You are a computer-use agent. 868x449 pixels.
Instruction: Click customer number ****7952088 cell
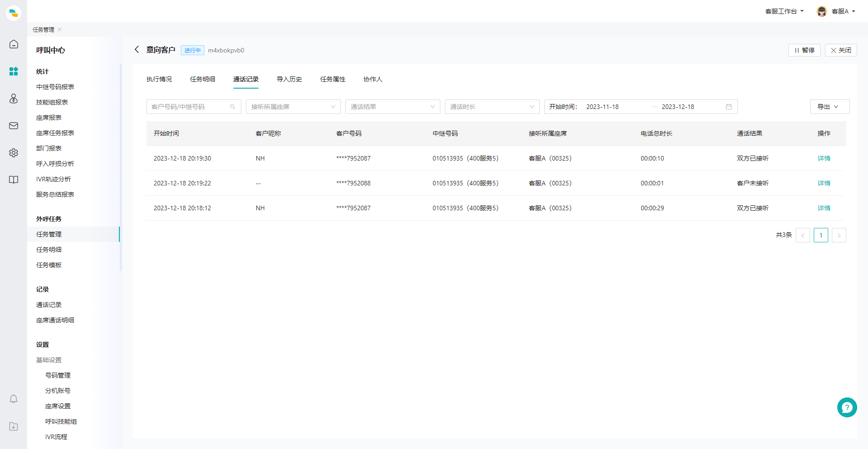point(354,183)
